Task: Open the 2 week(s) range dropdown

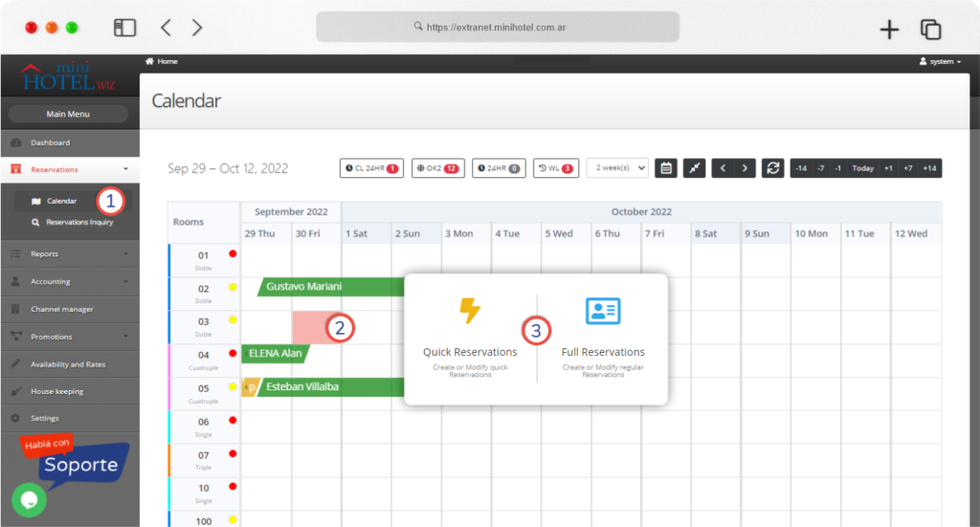Action: coord(617,168)
